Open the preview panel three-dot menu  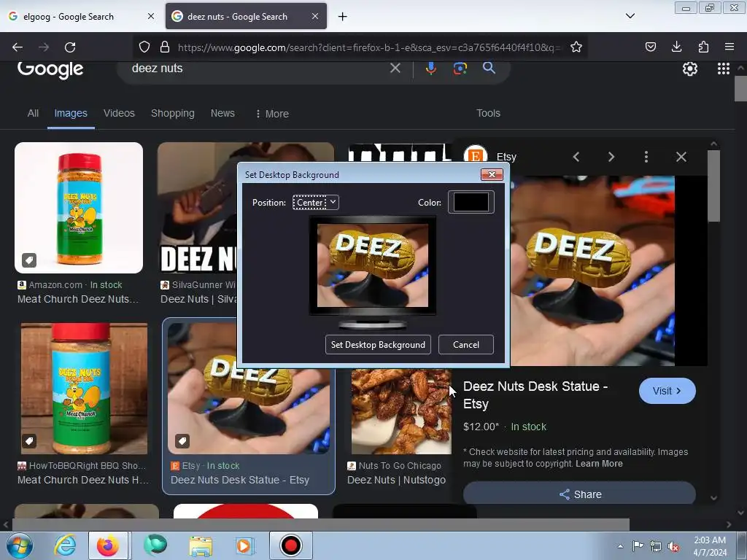tap(646, 157)
